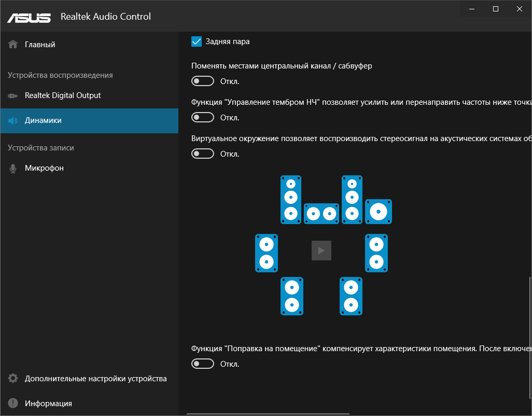This screenshot has width=532, height=416.
Task: Open the Информация page
Action: pyautogui.click(x=48, y=404)
